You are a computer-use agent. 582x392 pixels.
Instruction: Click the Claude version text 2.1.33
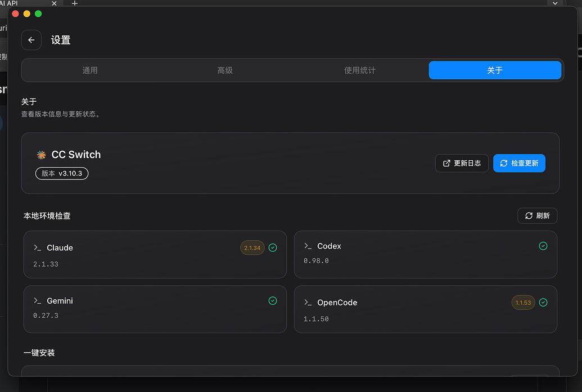pyautogui.click(x=46, y=264)
